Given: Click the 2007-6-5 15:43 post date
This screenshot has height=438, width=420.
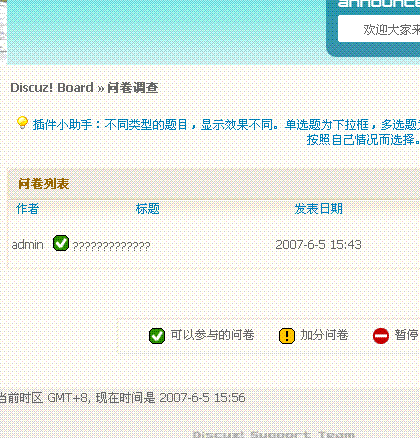Looking at the screenshot, I should pyautogui.click(x=319, y=245).
